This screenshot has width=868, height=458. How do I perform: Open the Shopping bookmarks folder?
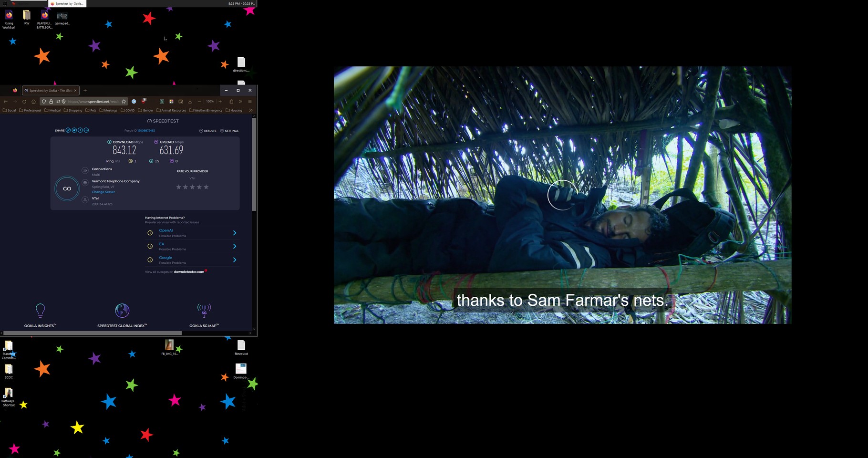74,110
